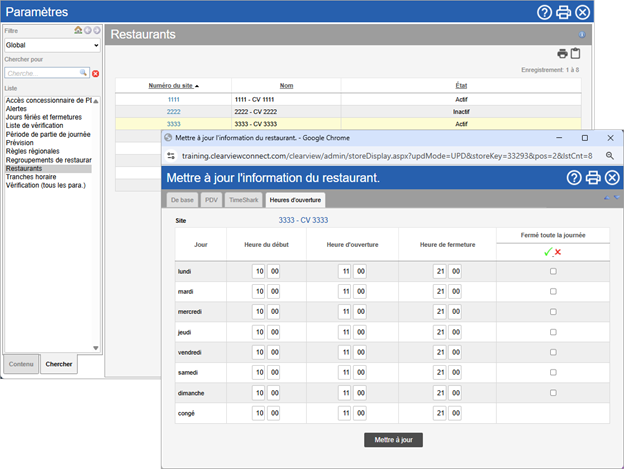Select Accès concessionnaire in the list

49,100
